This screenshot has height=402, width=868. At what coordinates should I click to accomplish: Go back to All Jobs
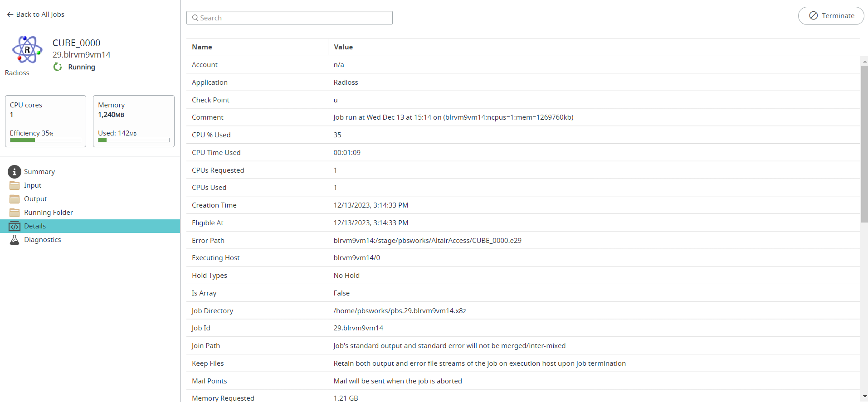[40, 15]
